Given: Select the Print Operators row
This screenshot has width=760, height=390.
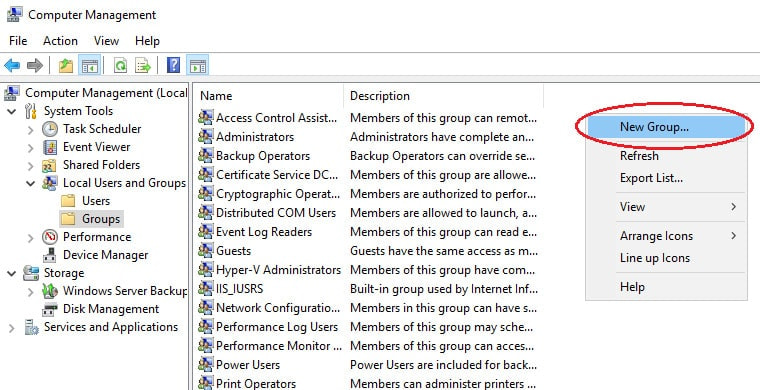Looking at the screenshot, I should point(368,384).
